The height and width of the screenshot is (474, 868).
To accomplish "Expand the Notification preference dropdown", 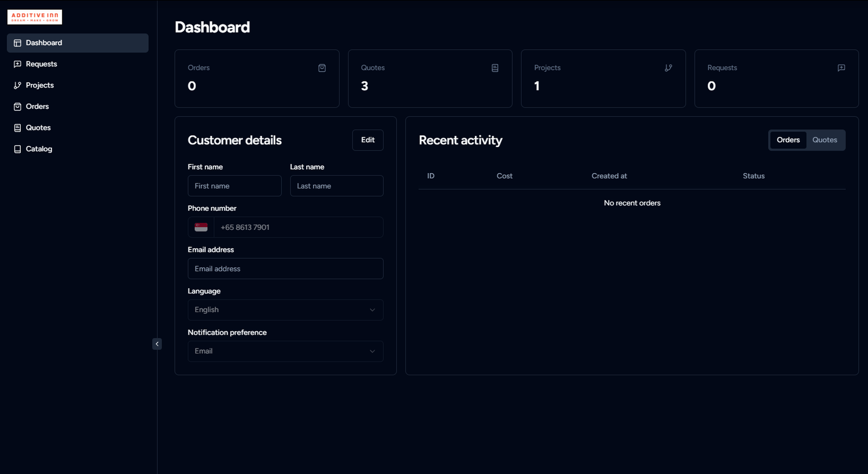I will click(285, 351).
